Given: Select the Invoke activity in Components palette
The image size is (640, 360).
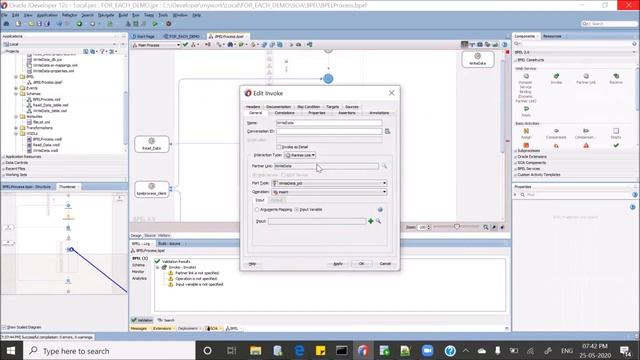Looking at the screenshot, I should [556, 79].
